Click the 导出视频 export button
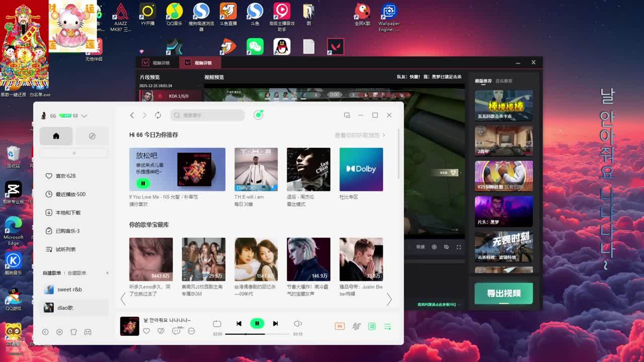644x362 pixels. pos(504,293)
